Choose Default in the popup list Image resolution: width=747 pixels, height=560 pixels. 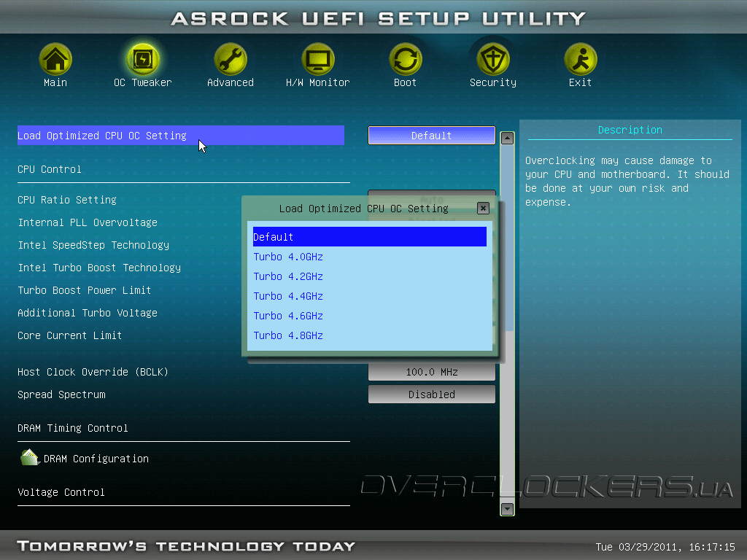pos(370,237)
